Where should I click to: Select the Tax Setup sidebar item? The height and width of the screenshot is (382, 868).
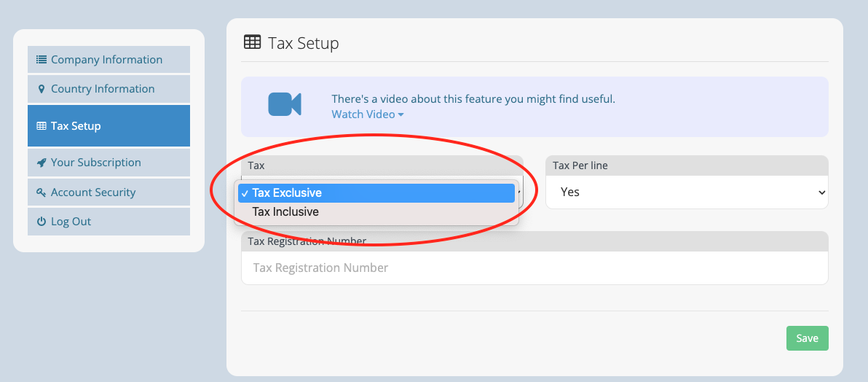click(108, 126)
